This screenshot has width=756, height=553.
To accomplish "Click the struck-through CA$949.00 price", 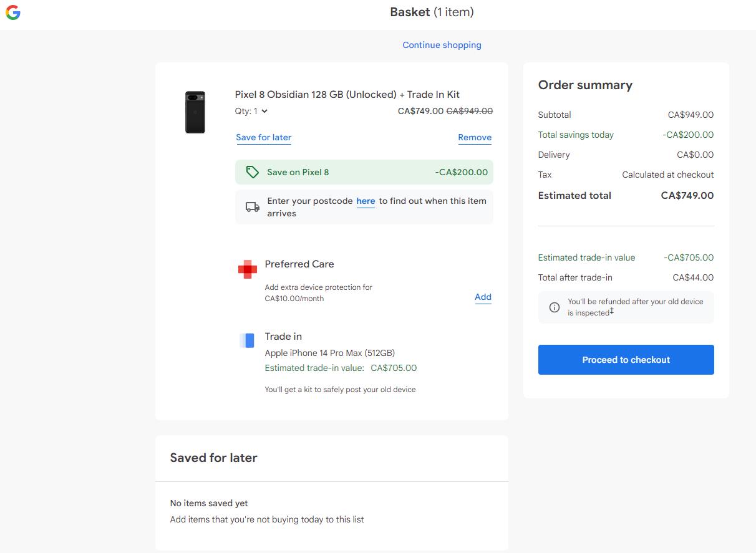I will (470, 111).
